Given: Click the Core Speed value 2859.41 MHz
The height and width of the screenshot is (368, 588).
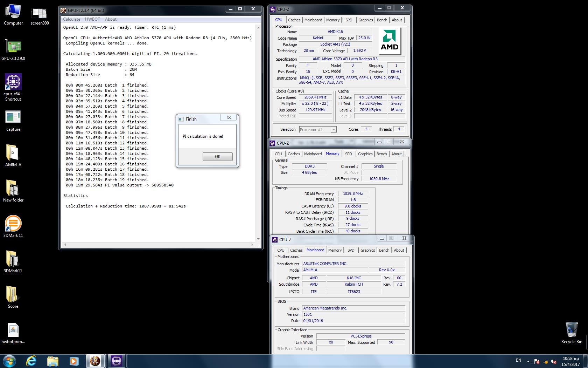Looking at the screenshot, I should click(315, 97).
